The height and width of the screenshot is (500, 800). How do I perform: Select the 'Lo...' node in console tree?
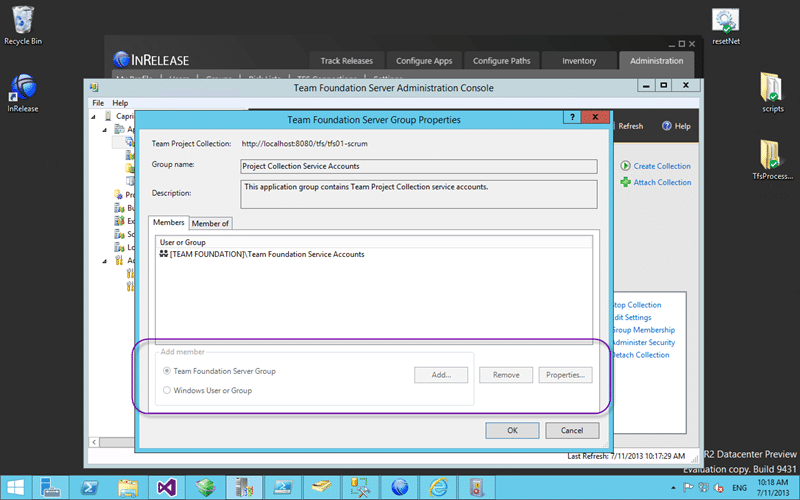point(124,247)
